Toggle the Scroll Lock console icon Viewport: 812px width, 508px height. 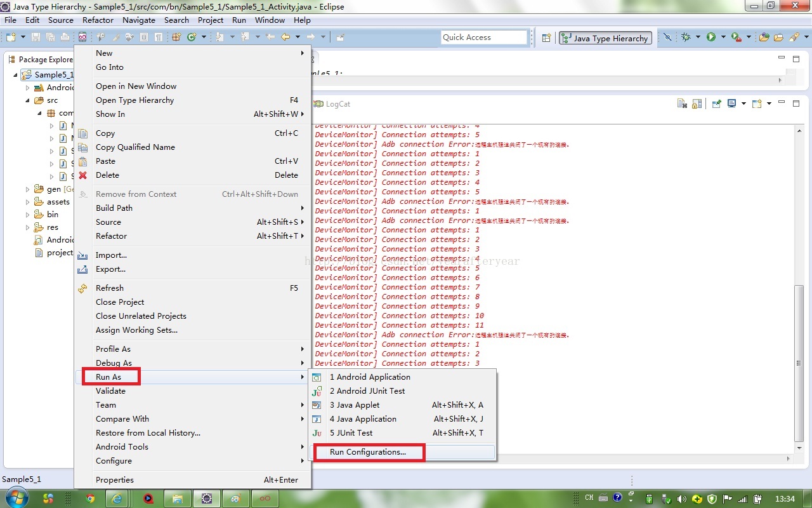click(x=697, y=104)
